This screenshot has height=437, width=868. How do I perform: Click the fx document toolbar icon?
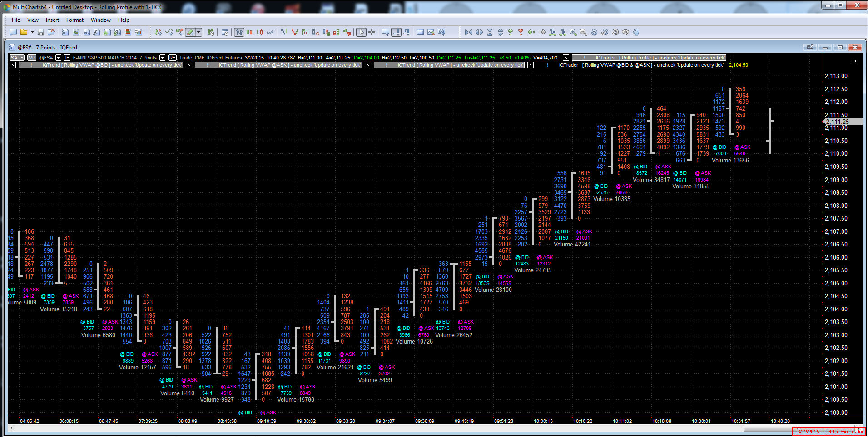96,32
